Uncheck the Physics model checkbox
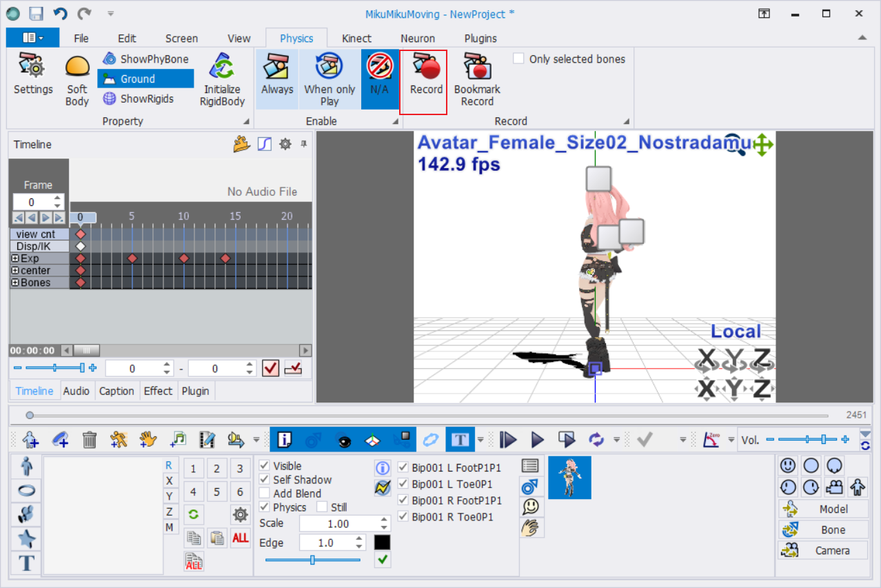 [x=264, y=507]
